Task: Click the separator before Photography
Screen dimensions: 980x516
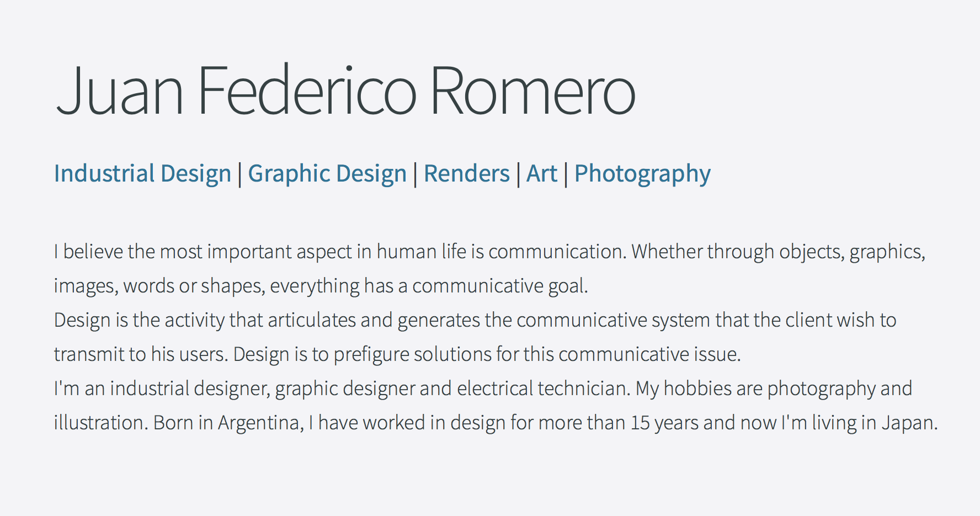Action: pos(566,173)
